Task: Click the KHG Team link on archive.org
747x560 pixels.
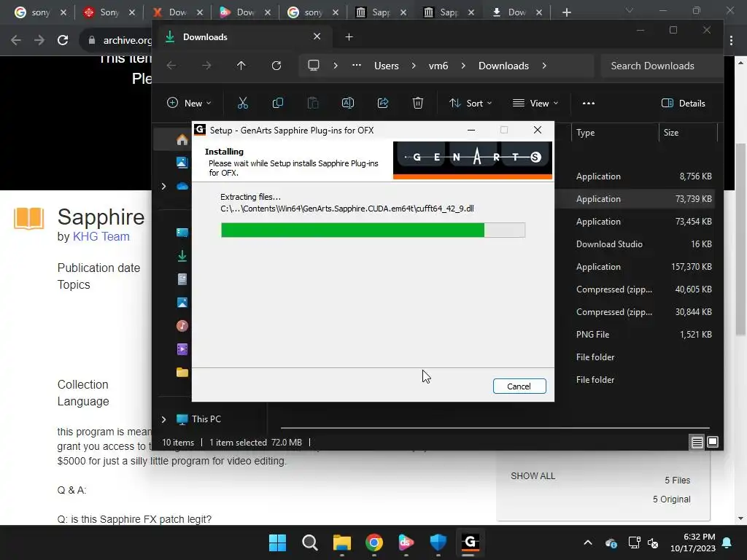Action: tap(101, 236)
